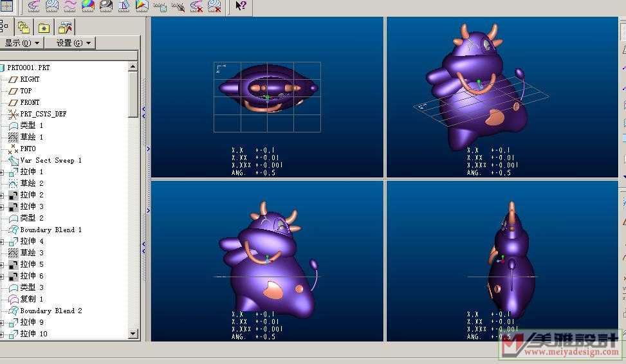Image resolution: width=626 pixels, height=364 pixels.
Task: Click the gray reflection analysis icon
Action: (106, 6)
